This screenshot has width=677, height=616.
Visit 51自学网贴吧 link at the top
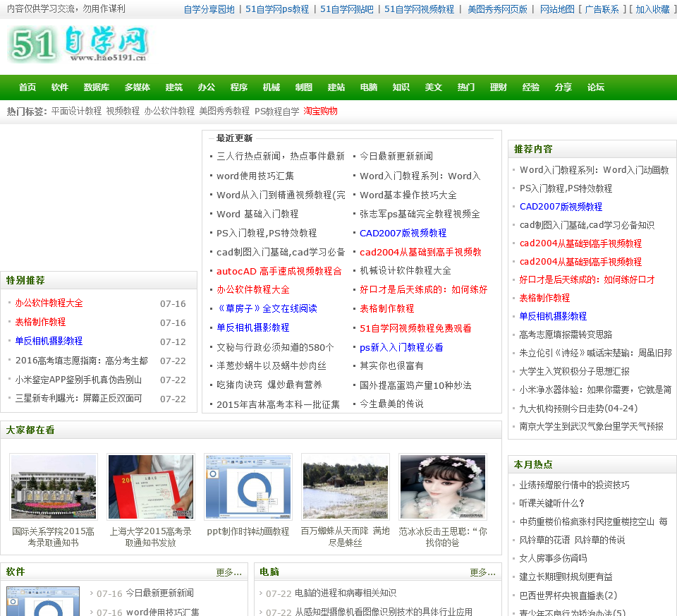[x=347, y=9]
